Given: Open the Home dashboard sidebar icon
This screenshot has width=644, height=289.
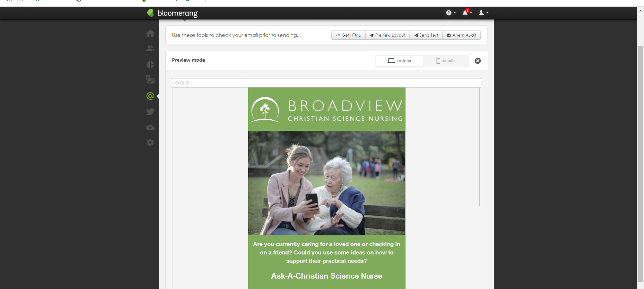Looking at the screenshot, I should (x=150, y=33).
